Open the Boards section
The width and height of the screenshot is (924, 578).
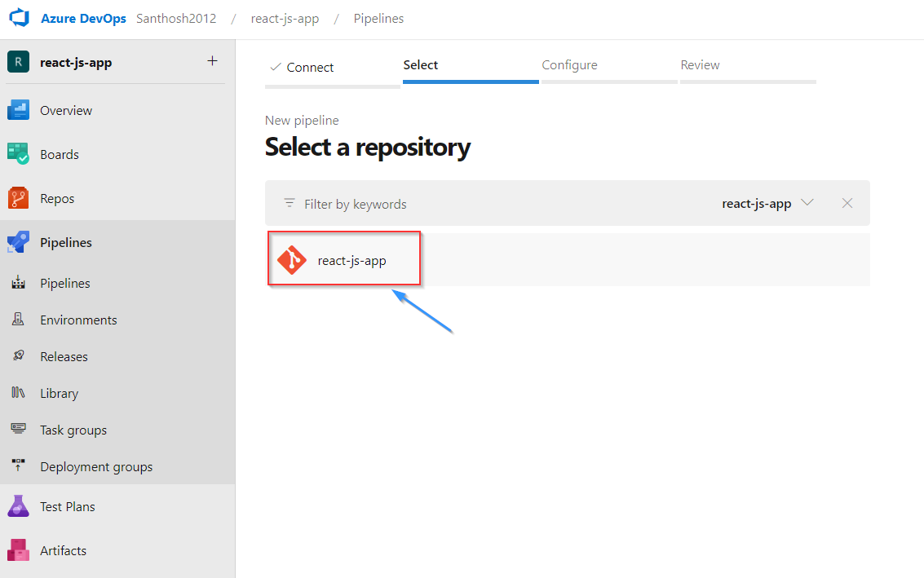click(x=60, y=154)
